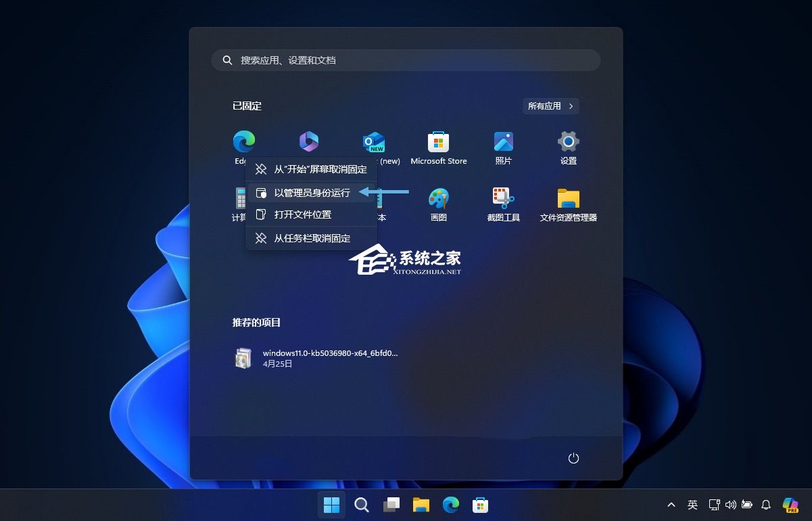Launch Microsoft 365 Copilot pinned icon
The width and height of the screenshot is (812, 521).
coord(309,141)
